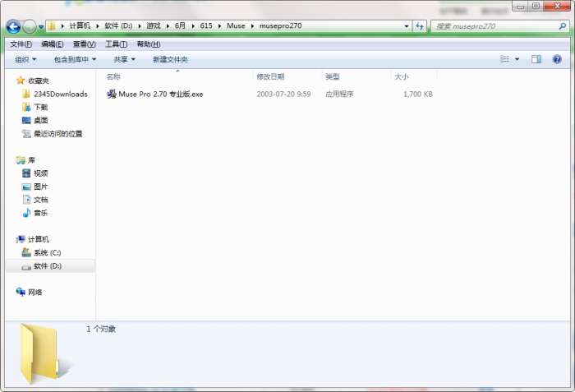Toggle the preview pane

point(536,59)
